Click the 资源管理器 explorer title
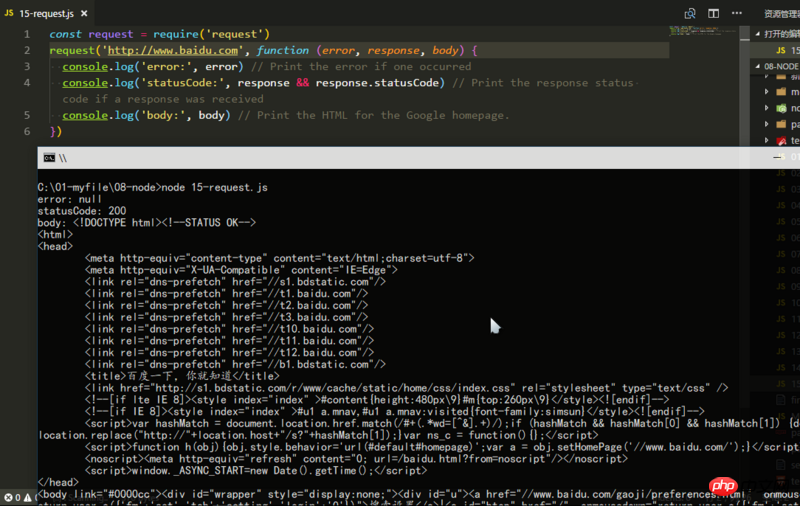Screen dimensions: 800x506 click(x=782, y=13)
